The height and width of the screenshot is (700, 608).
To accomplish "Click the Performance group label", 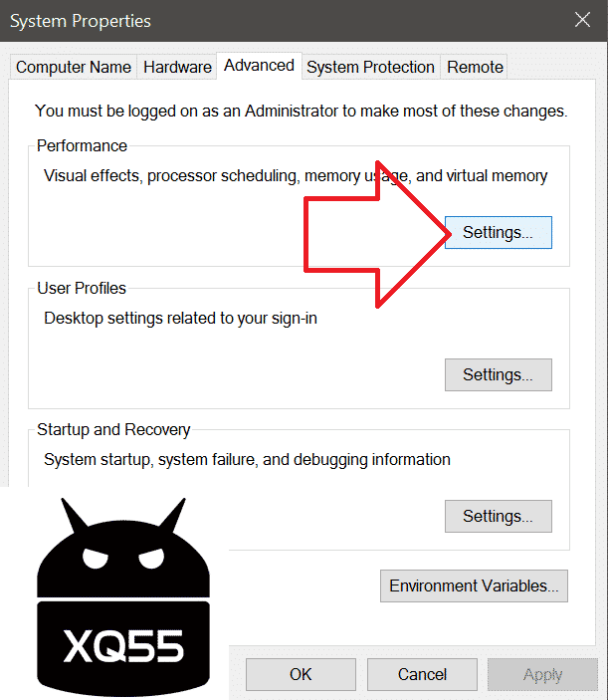I will 83,146.
